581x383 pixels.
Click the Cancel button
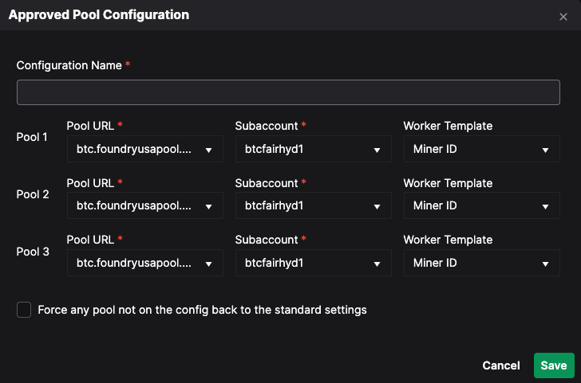(x=501, y=366)
